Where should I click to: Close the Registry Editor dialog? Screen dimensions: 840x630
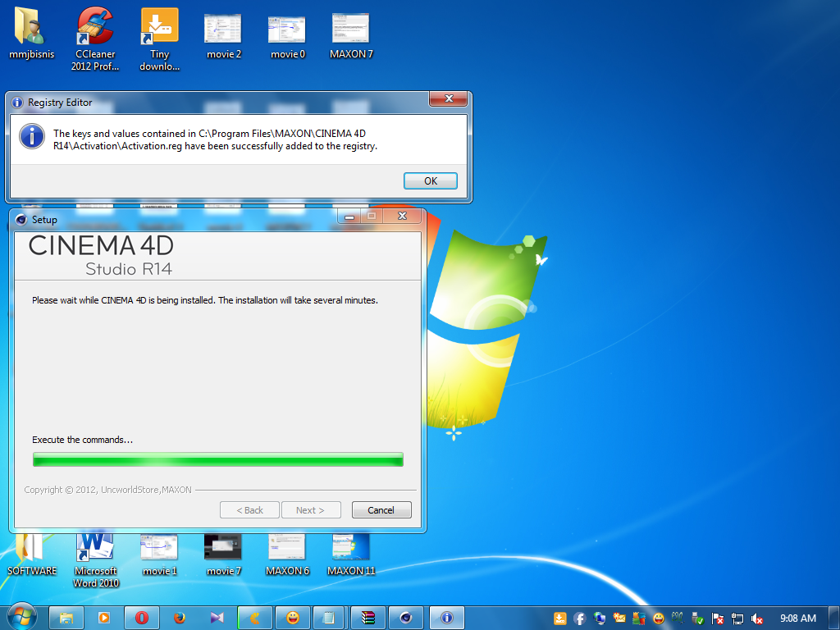coord(449,98)
